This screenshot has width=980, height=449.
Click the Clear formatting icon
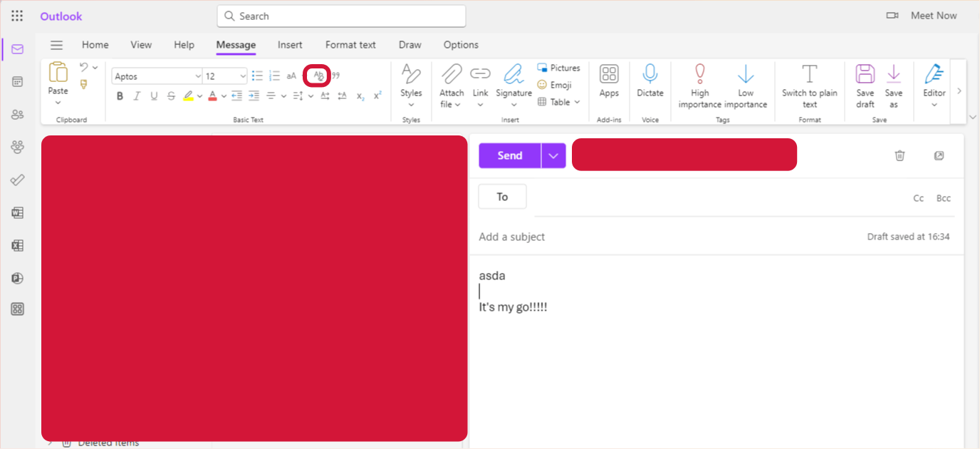click(x=317, y=76)
